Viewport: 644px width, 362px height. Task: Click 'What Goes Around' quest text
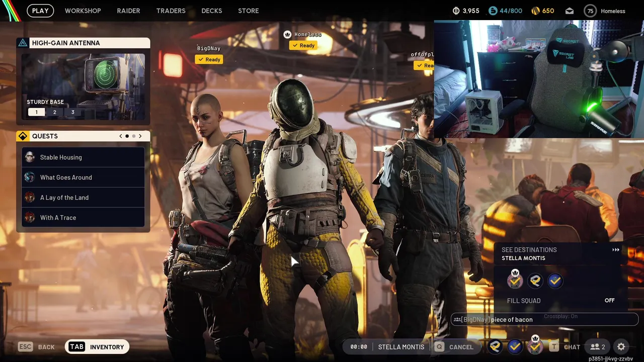coord(66,177)
